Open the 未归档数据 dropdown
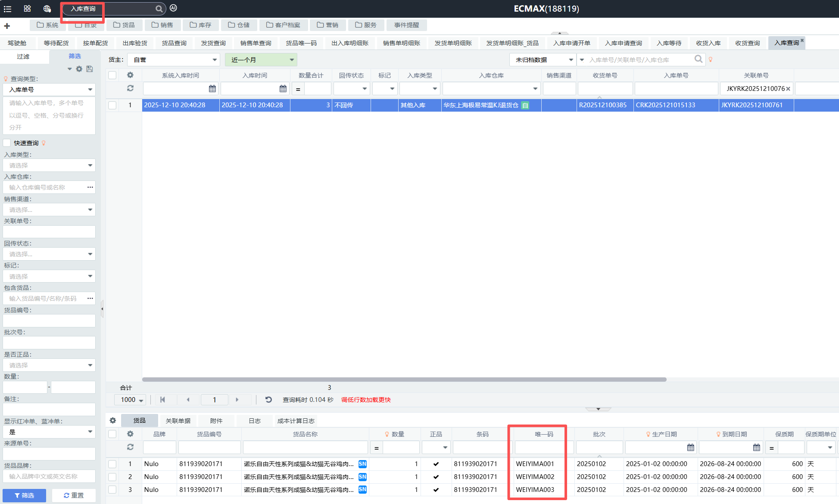The image size is (839, 504). (543, 60)
